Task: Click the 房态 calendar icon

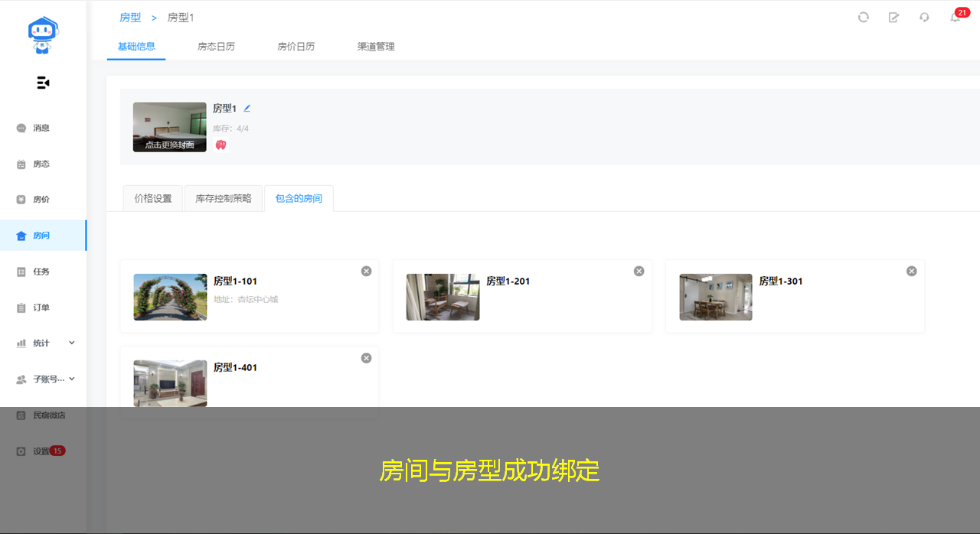Action: [21, 164]
